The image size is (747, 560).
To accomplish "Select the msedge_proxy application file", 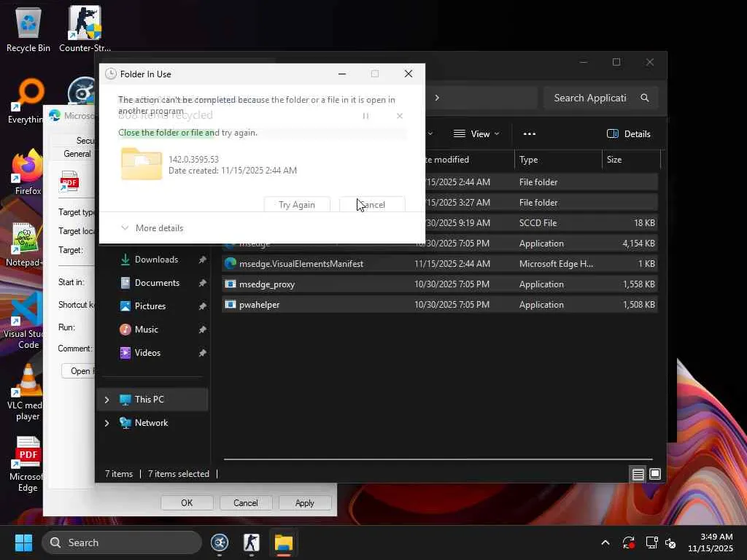I will [x=440, y=284].
